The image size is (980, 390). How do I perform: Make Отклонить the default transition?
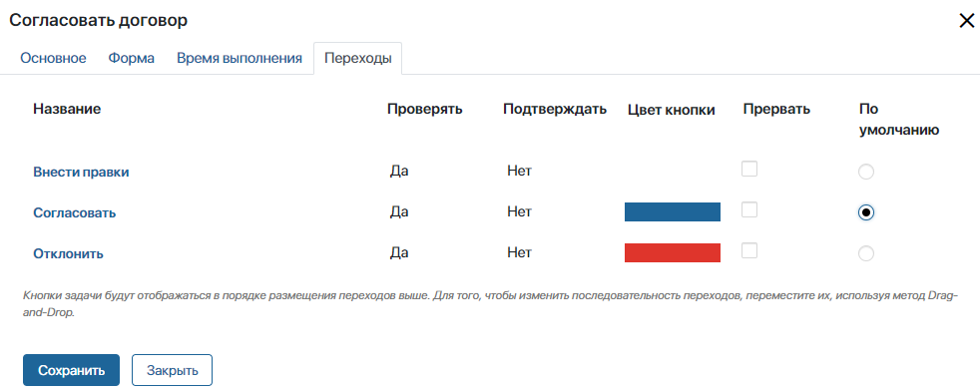865,253
